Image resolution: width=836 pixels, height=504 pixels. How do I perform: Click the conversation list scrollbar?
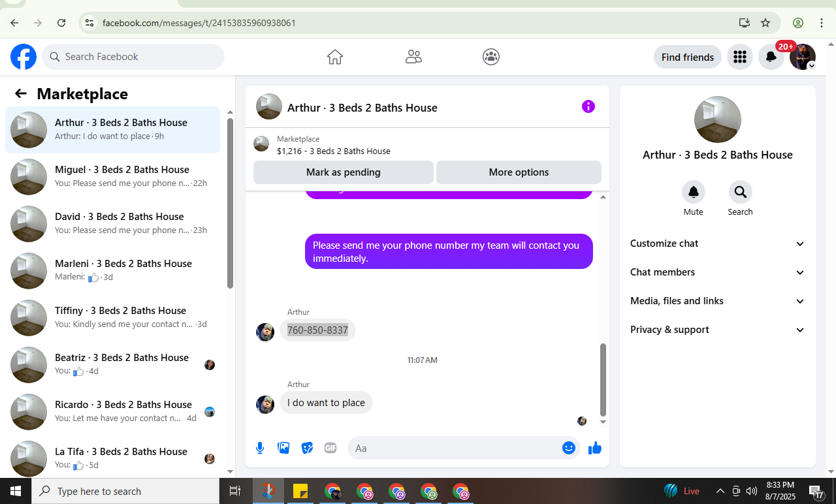tap(230, 203)
